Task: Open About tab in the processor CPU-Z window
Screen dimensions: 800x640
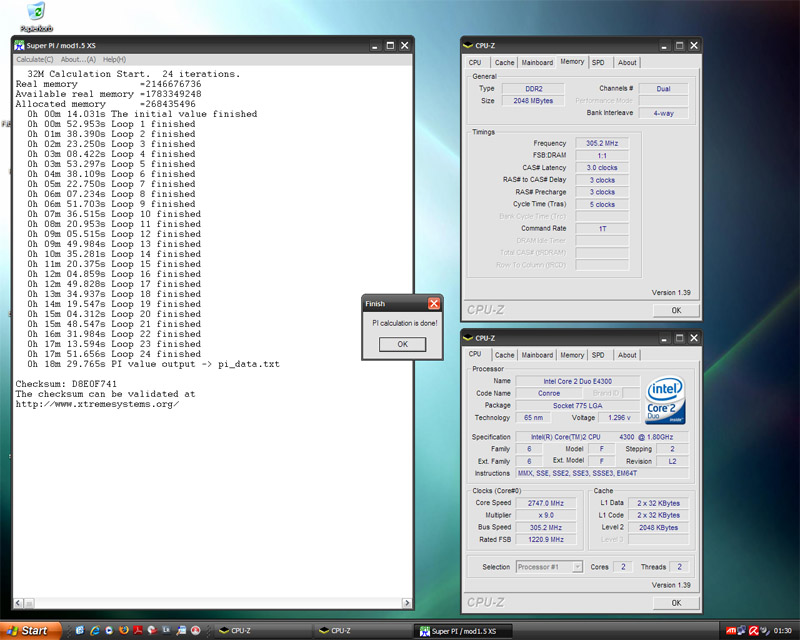Action: [627, 355]
